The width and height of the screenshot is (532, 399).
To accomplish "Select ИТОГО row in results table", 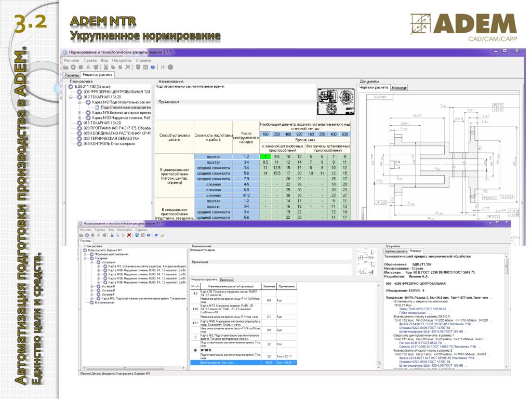I will tap(244, 350).
